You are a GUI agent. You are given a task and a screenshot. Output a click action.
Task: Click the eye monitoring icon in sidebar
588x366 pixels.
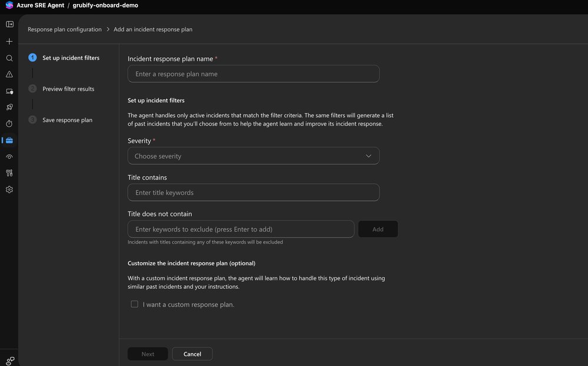[x=9, y=157]
